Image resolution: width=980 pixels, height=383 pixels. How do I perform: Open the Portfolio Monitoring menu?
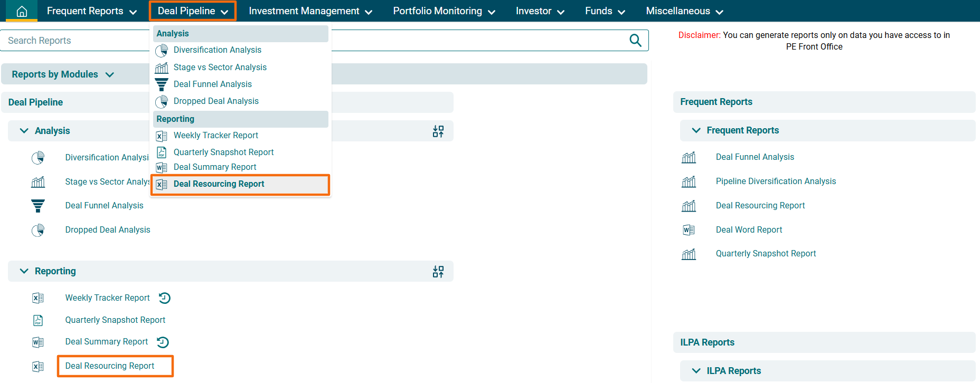[444, 11]
